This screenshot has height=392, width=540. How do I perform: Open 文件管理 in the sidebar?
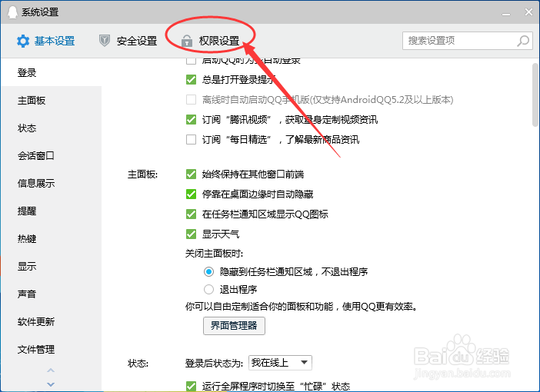[x=51, y=349]
